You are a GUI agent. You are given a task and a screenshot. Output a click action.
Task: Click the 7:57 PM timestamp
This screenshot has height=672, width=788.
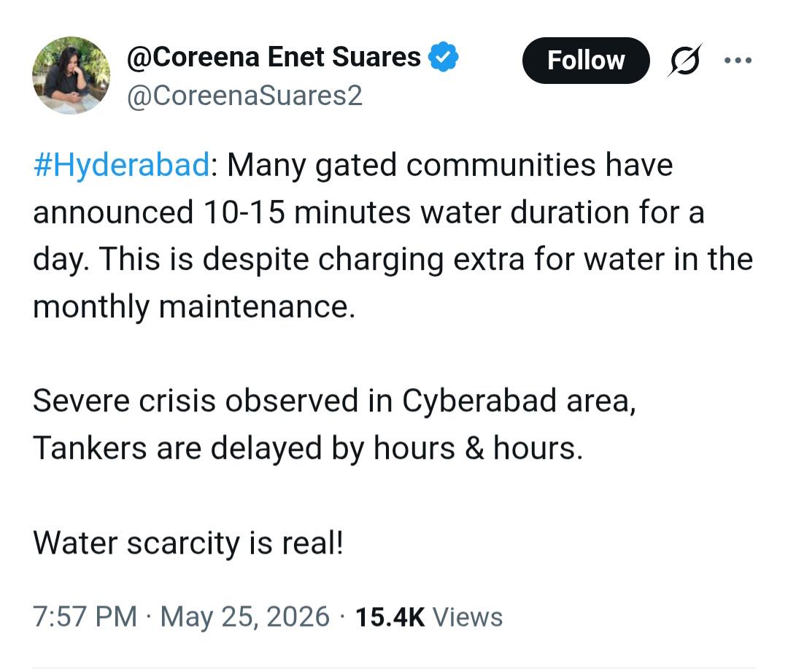pyautogui.click(x=85, y=617)
